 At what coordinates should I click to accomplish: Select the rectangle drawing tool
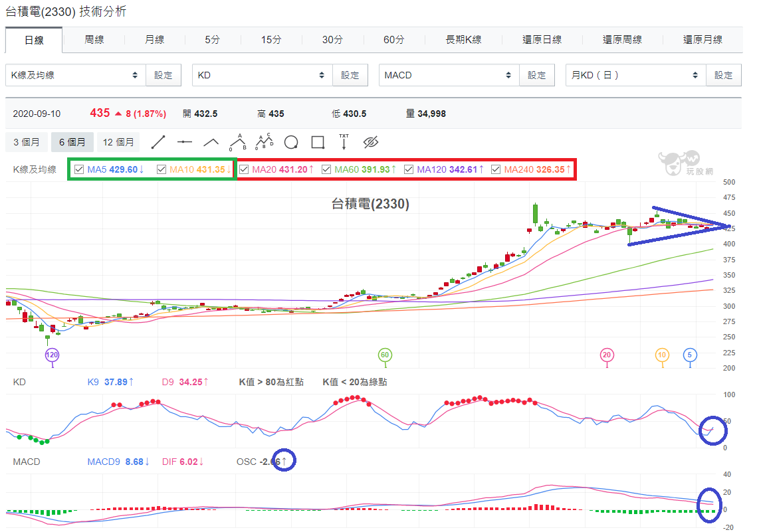click(x=318, y=142)
